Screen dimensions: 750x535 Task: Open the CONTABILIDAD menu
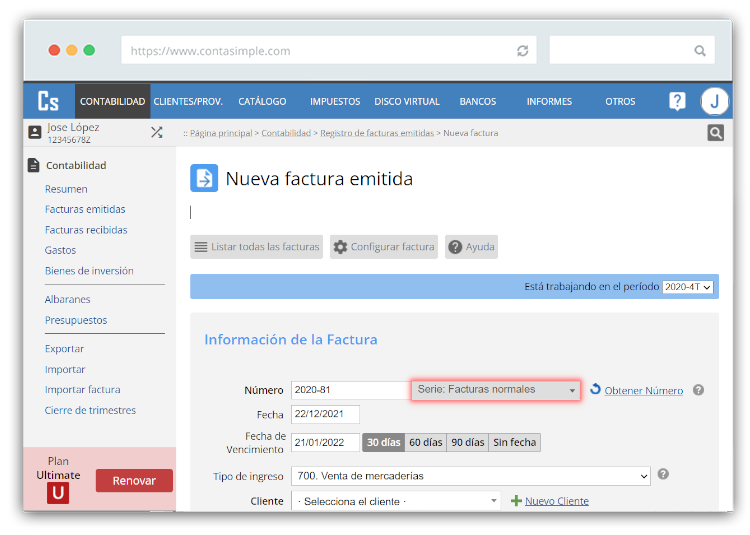pyautogui.click(x=112, y=101)
